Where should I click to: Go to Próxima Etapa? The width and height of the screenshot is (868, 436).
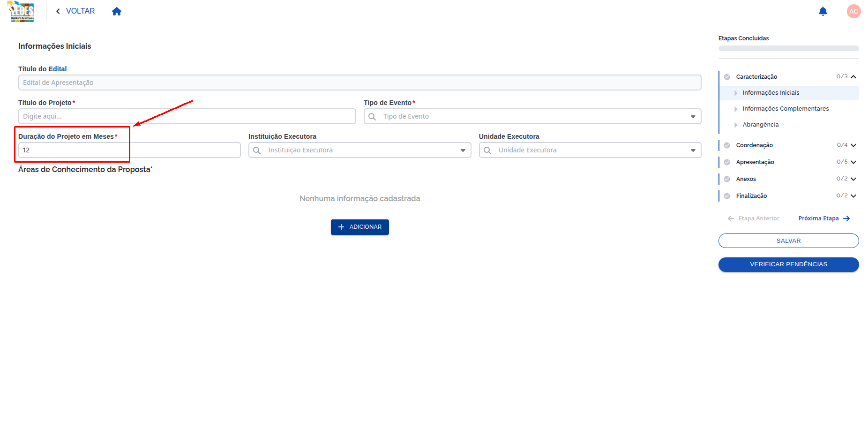824,218
